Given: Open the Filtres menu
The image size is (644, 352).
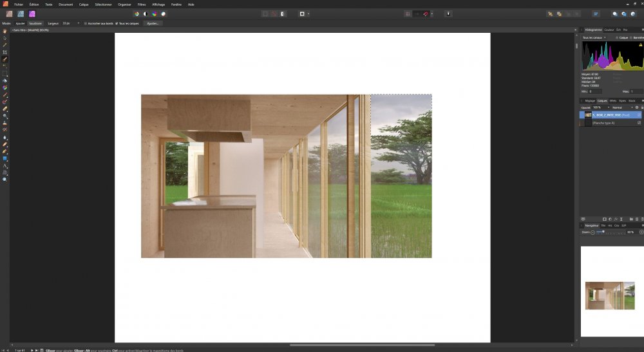Looking at the screenshot, I should click(142, 5).
